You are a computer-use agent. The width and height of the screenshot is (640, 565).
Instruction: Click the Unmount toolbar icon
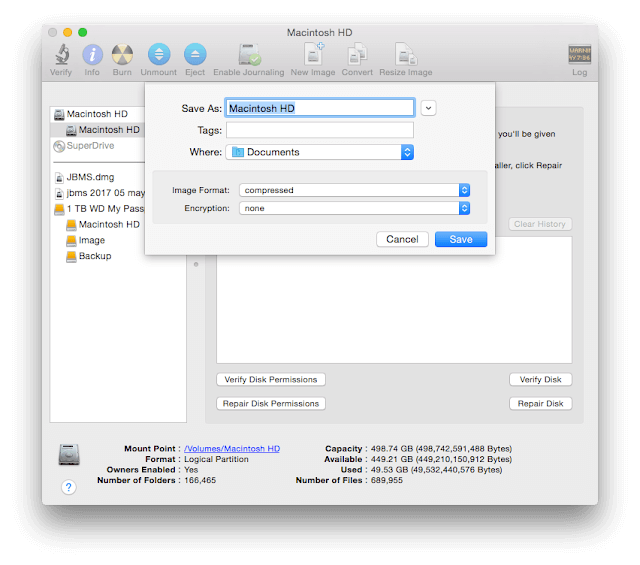pyautogui.click(x=159, y=54)
